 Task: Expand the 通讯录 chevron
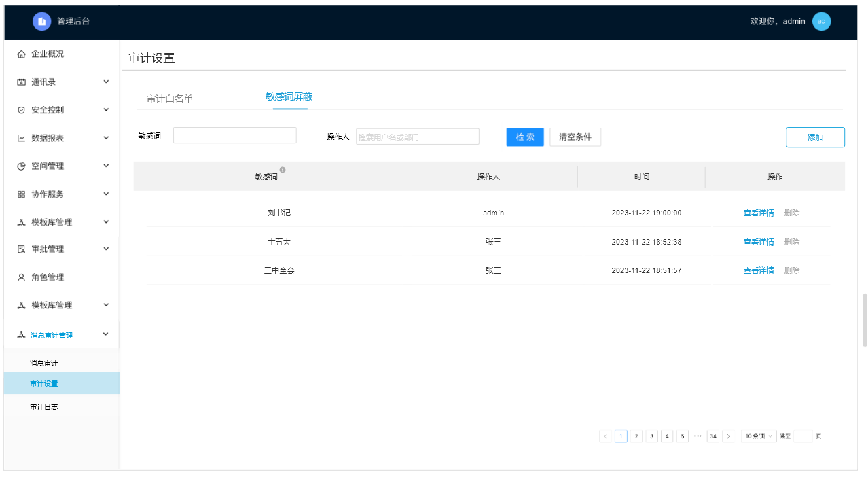[106, 82]
